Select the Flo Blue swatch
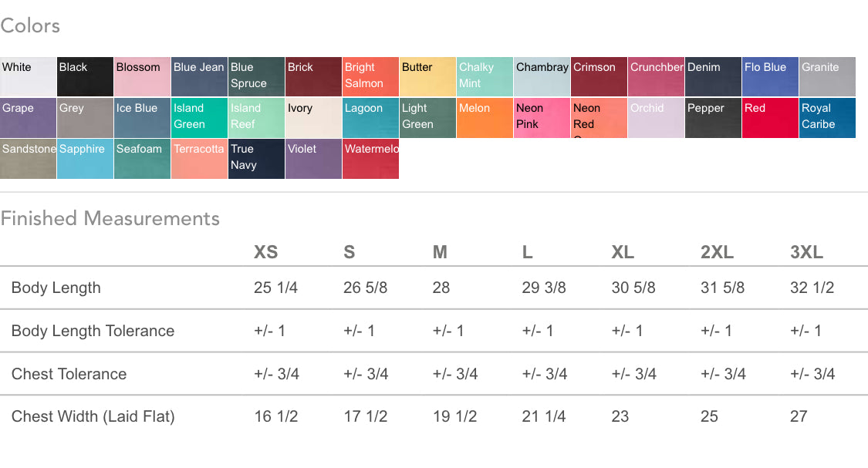 (x=770, y=77)
